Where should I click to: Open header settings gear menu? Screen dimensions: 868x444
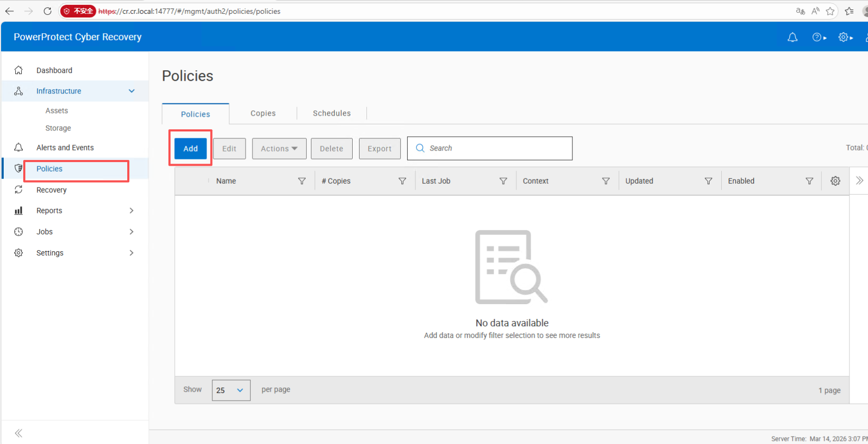point(846,37)
